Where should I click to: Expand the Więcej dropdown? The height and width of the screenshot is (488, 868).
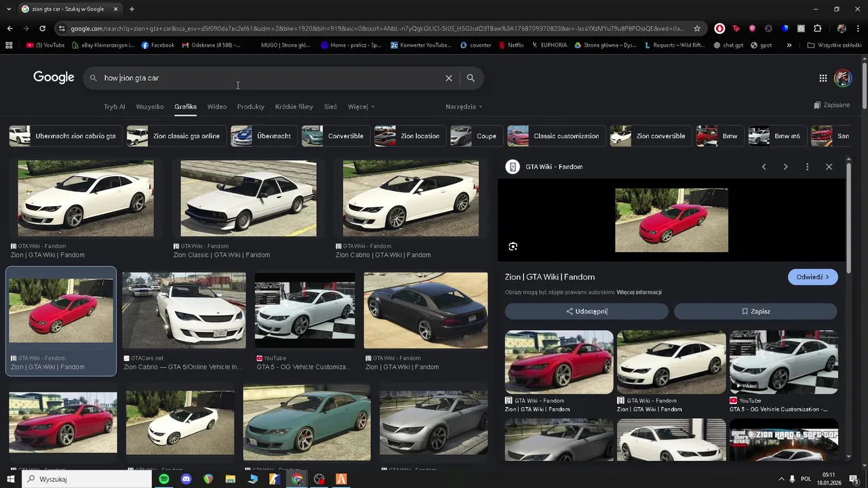361,106
